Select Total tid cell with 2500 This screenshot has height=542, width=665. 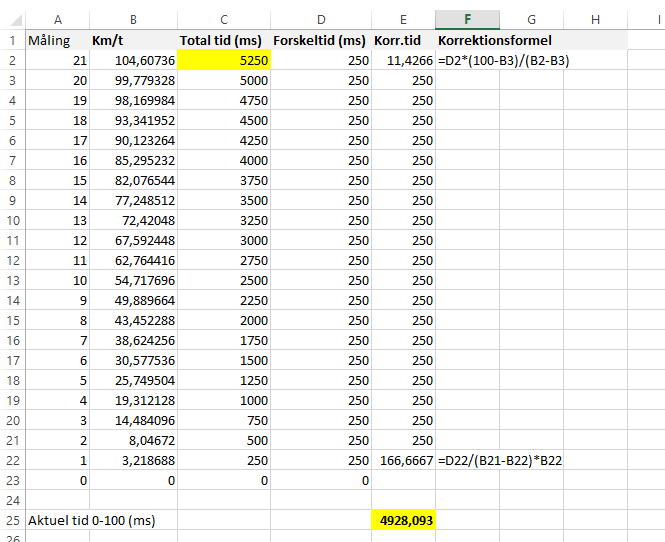click(224, 280)
